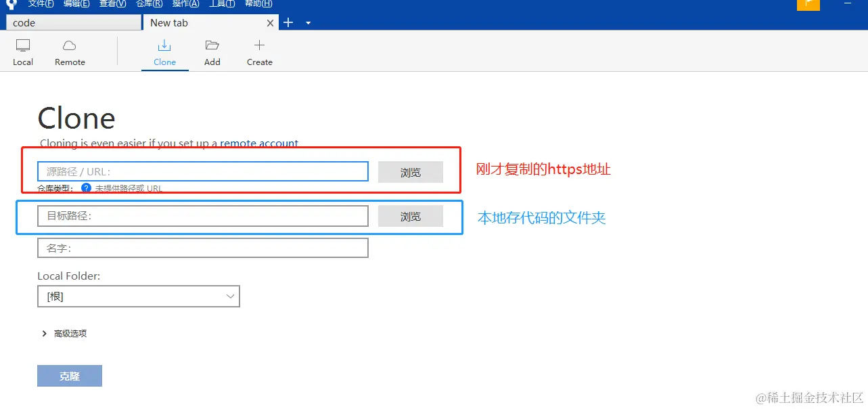This screenshot has width=868, height=409.
Task: Minimize the SourceTree window
Action: point(848,4)
